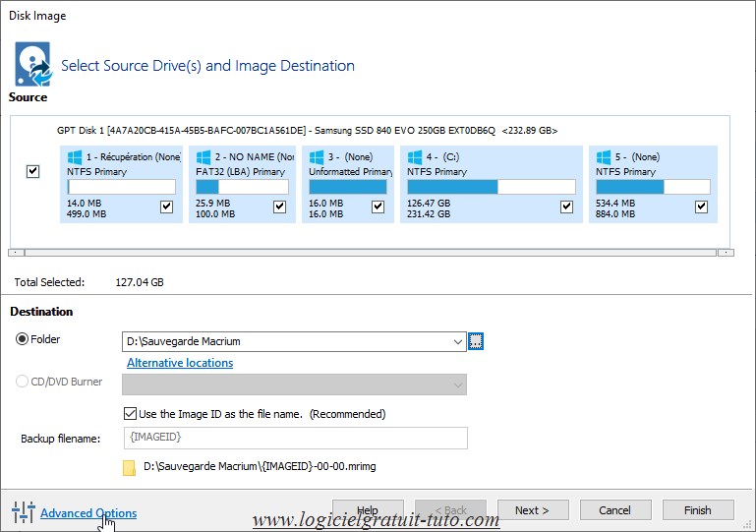This screenshot has height=532, width=756.
Task: Click the GPT Disk 1 Samsung SSD title
Action: pyautogui.click(x=307, y=130)
